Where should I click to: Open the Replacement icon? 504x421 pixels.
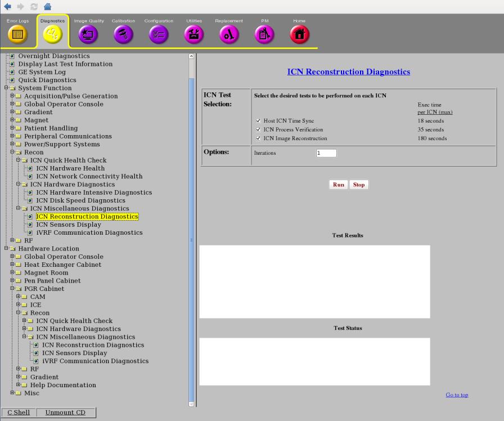[228, 35]
